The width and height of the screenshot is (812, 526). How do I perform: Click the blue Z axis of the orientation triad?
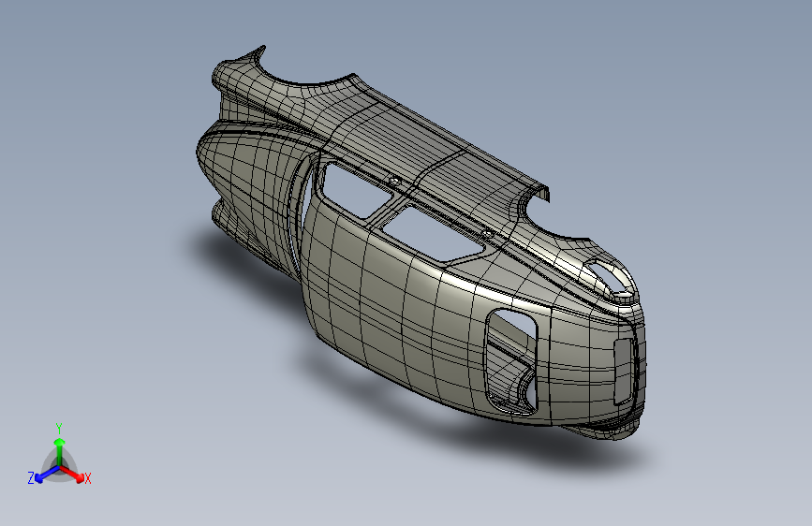click(x=48, y=475)
